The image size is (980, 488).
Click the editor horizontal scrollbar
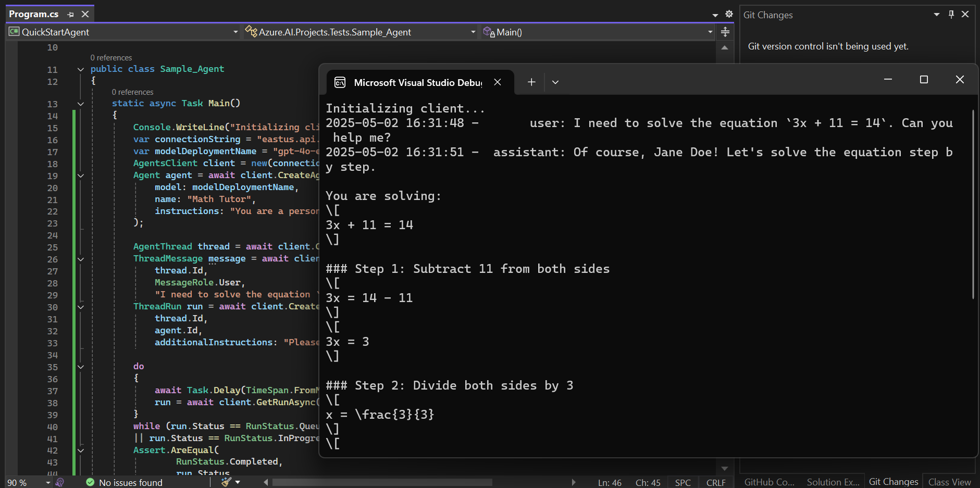(x=382, y=482)
